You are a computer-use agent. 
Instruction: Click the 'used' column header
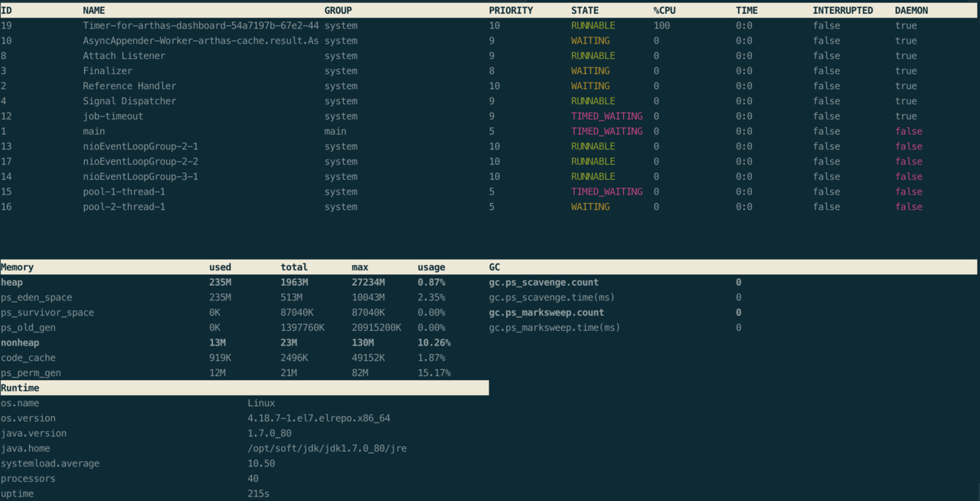220,267
